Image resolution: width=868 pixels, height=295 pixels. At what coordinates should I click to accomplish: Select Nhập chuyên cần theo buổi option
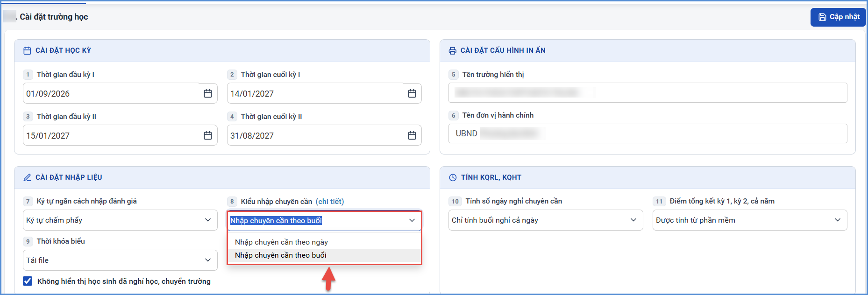[324, 255]
